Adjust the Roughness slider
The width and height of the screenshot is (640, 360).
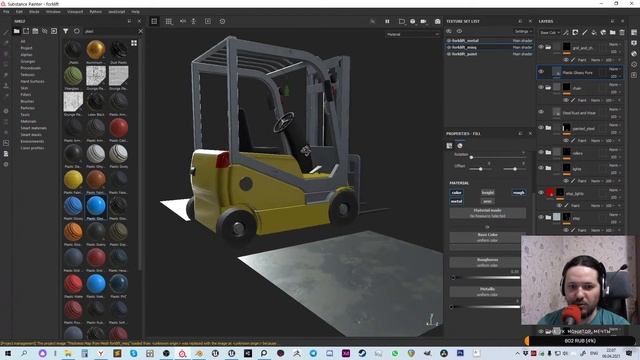pyautogui.click(x=486, y=278)
